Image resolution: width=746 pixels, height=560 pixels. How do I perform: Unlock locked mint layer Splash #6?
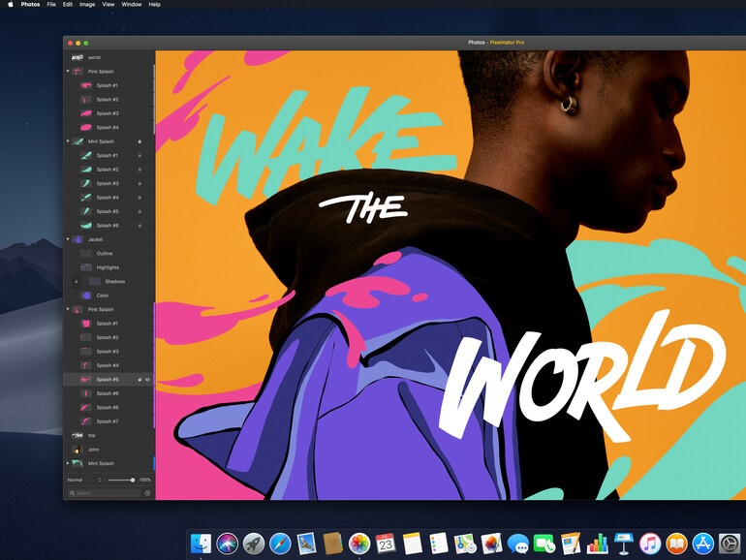[140, 226]
